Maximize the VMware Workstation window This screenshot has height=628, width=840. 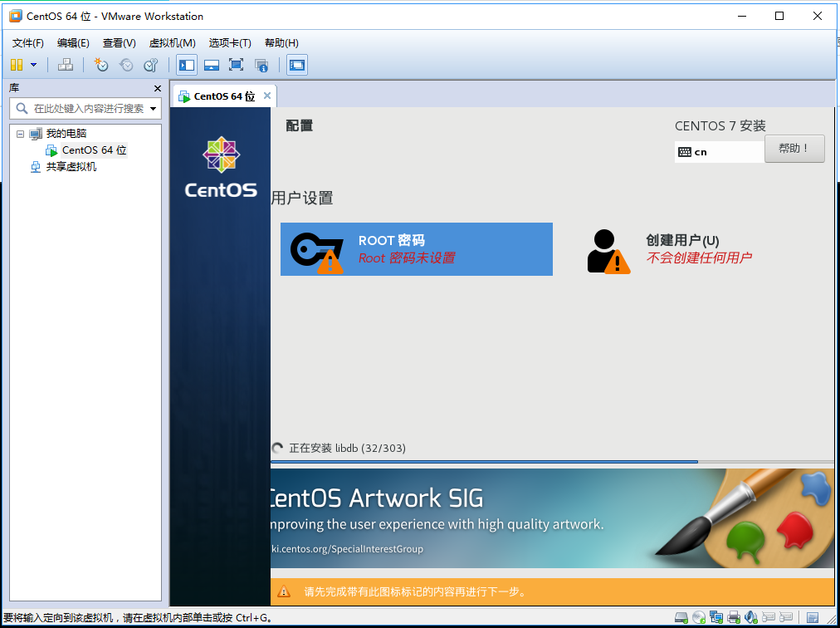(x=779, y=16)
